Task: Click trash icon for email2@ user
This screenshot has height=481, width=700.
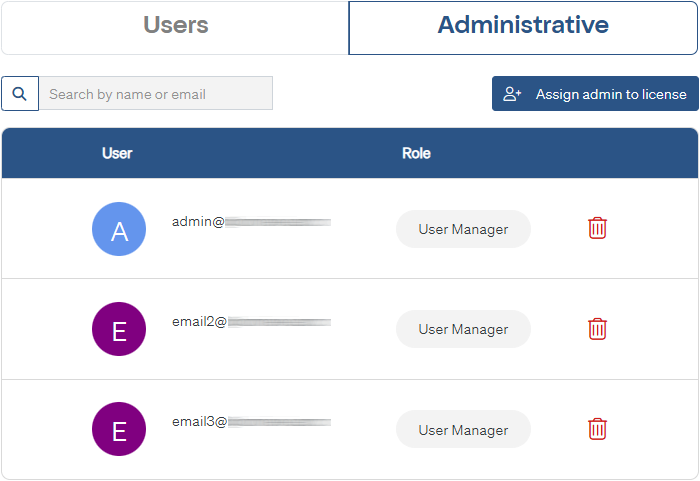Action: point(597,328)
